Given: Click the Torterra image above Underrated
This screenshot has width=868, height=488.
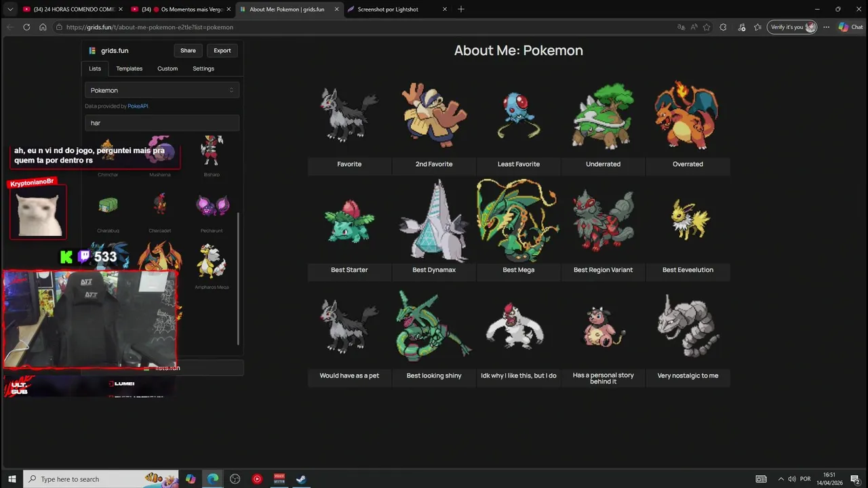Looking at the screenshot, I should click(603, 115).
